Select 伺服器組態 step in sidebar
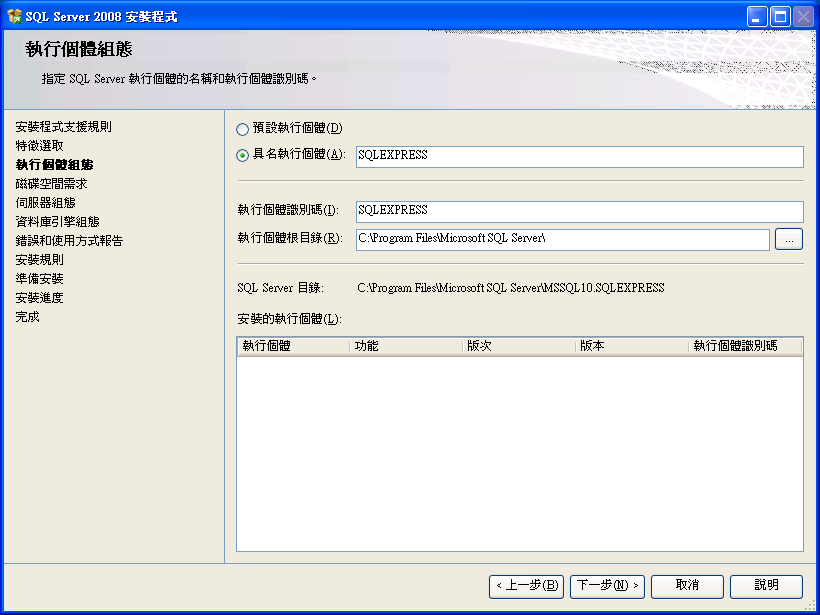 click(45, 203)
